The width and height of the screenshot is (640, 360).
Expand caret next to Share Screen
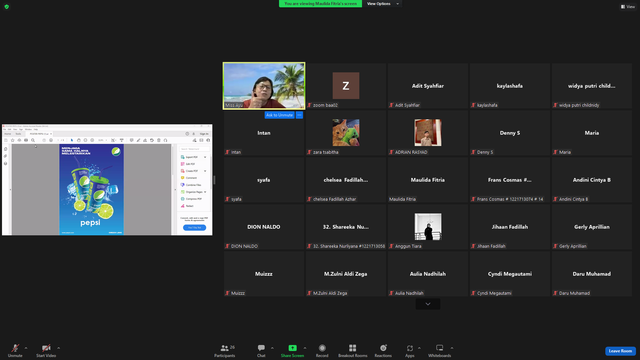coord(305,348)
